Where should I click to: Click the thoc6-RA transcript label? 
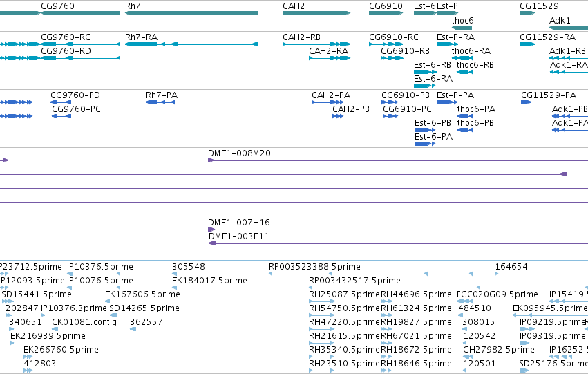point(471,51)
